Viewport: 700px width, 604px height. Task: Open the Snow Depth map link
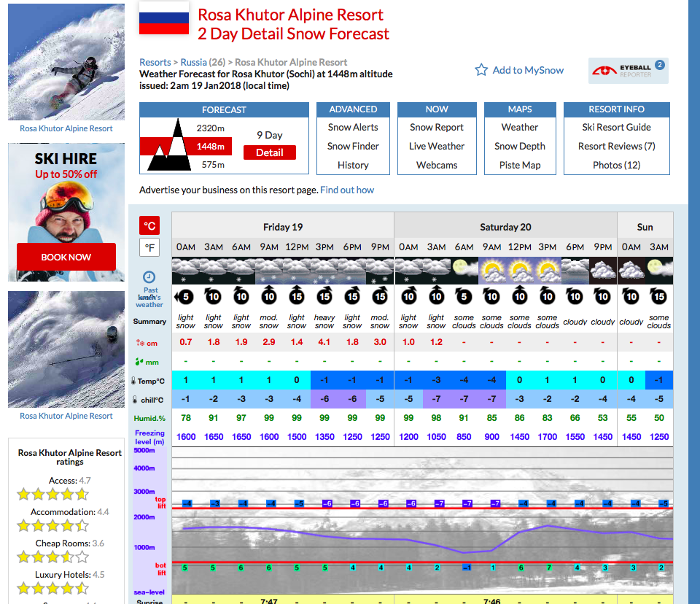[520, 146]
